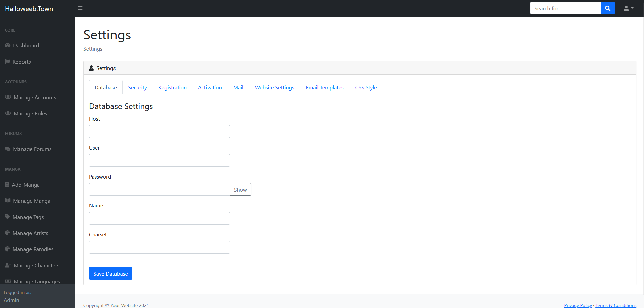Switch to the Mail tab
The image size is (644, 308).
238,87
